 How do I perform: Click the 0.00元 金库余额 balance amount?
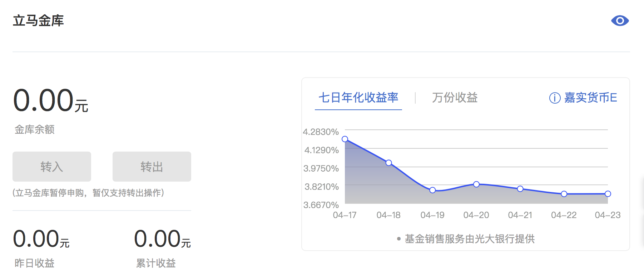pyautogui.click(x=50, y=100)
